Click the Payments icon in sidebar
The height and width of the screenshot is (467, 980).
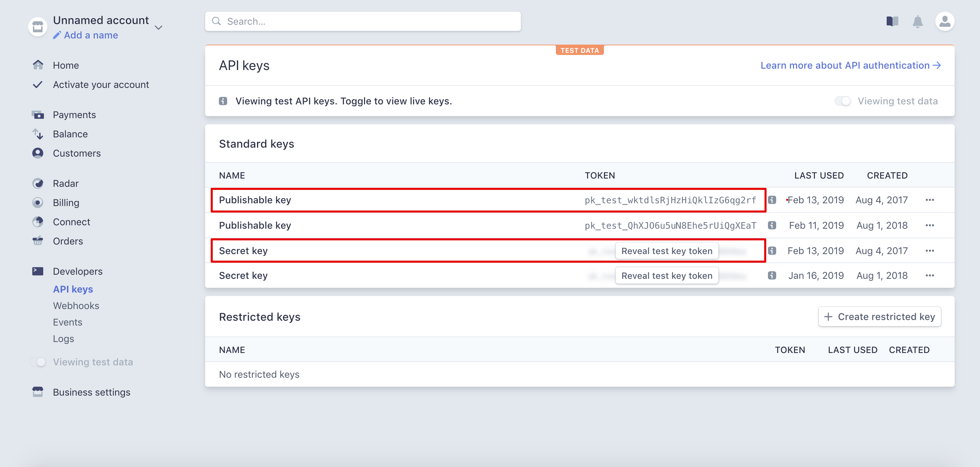coord(38,115)
